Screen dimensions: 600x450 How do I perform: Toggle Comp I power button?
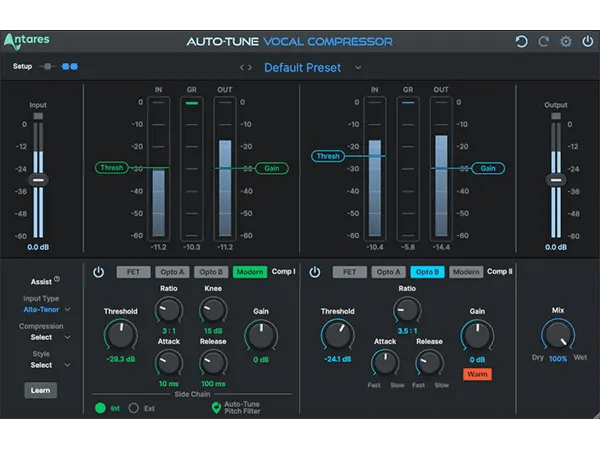tap(98, 272)
